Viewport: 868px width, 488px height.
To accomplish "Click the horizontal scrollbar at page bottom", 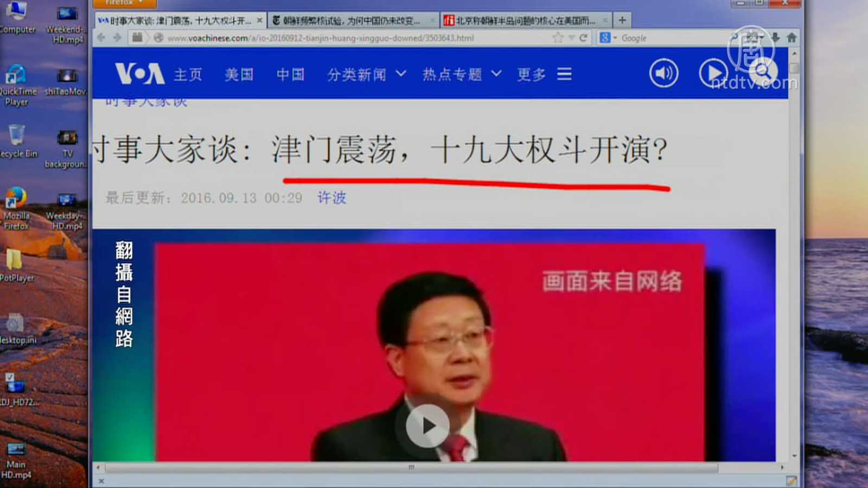I will click(x=411, y=467).
